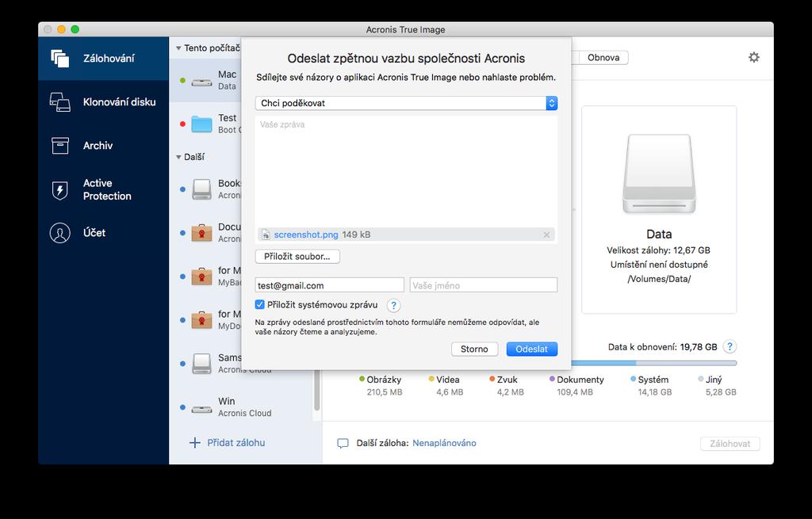Click the Acronis True Image window title

[x=405, y=29]
